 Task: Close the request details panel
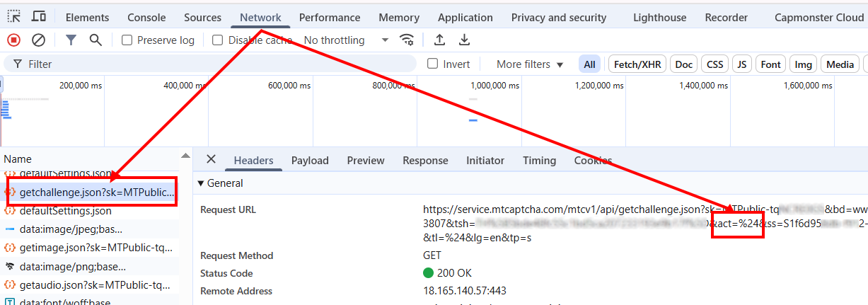(211, 160)
